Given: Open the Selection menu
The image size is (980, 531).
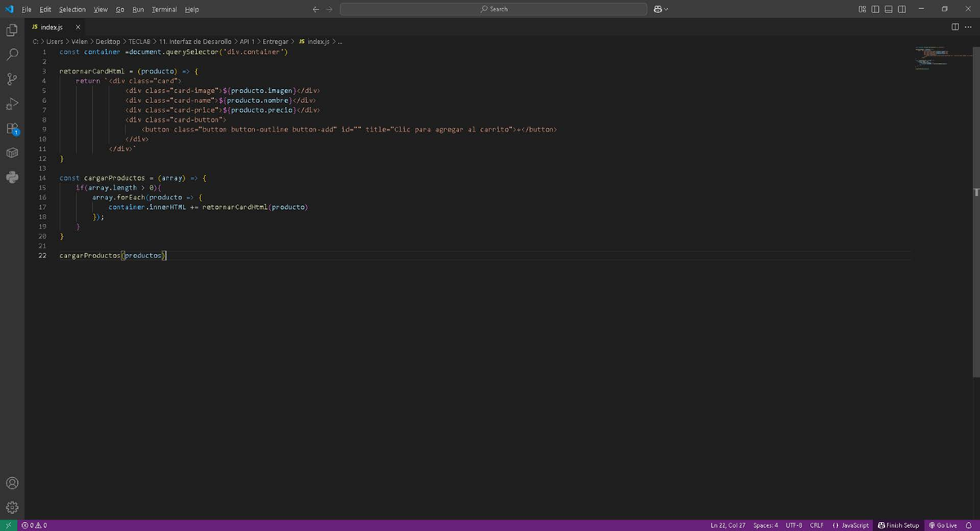Looking at the screenshot, I should point(72,9).
